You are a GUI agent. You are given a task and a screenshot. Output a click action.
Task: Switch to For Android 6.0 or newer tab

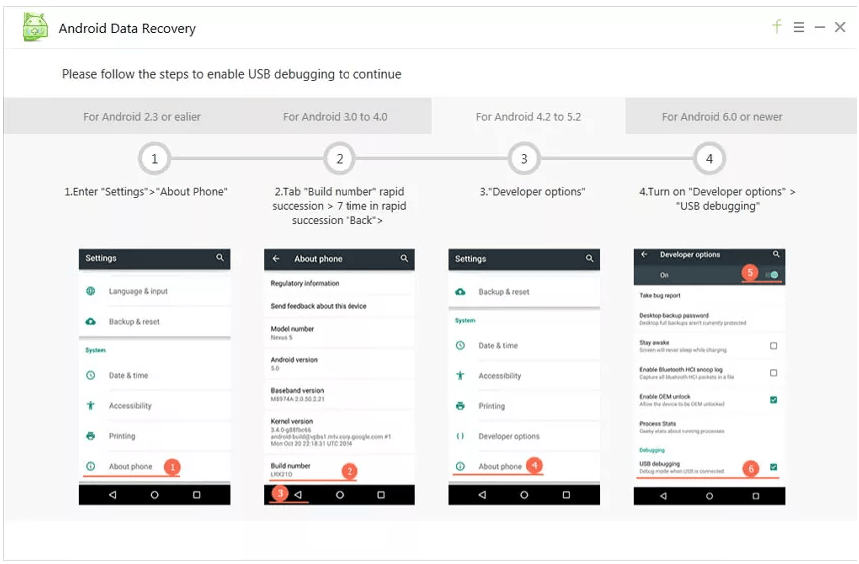coord(722,116)
